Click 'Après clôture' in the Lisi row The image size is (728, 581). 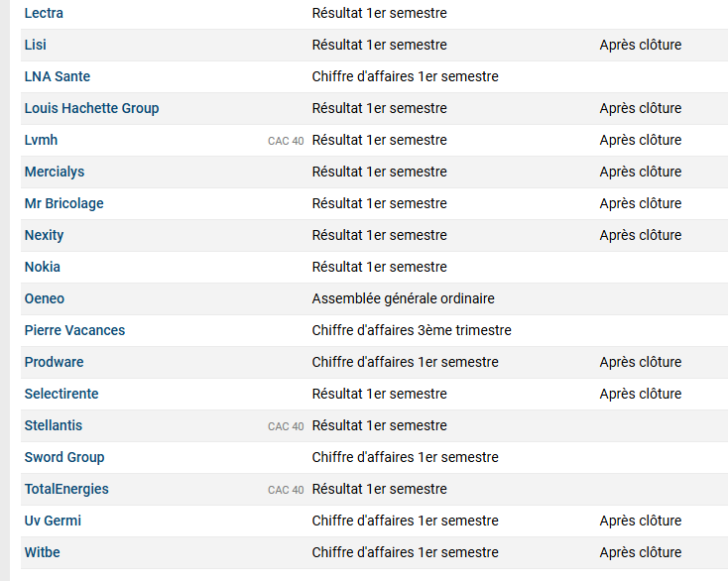641,45
